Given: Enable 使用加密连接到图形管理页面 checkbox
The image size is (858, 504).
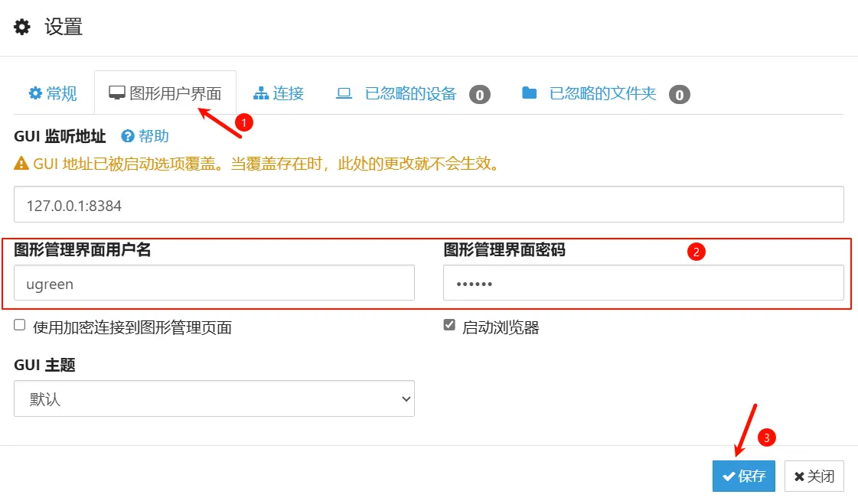Looking at the screenshot, I should point(20,325).
